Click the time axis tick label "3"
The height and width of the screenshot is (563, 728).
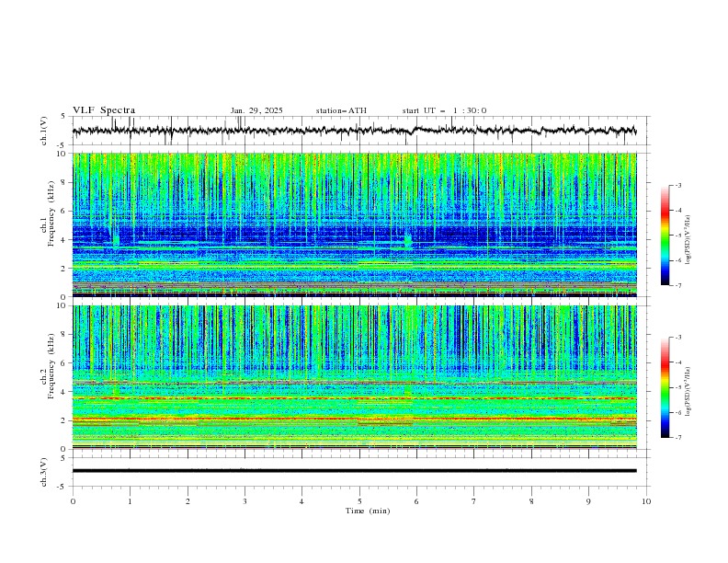[245, 501]
